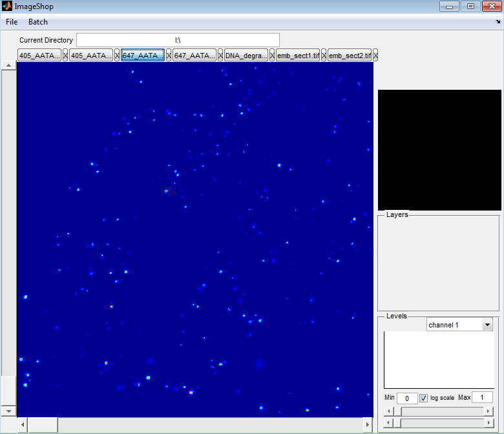Toggle the log scale checkbox
The width and height of the screenshot is (504, 434).
click(x=423, y=398)
